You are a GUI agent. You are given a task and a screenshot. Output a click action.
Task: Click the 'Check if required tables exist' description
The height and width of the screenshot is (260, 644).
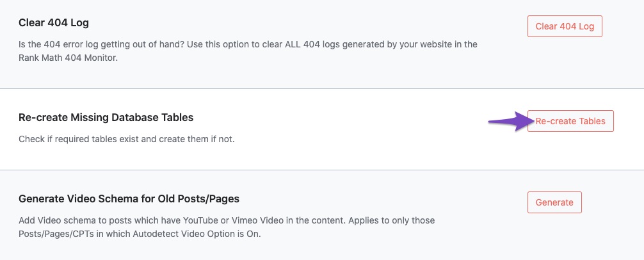coord(127,139)
